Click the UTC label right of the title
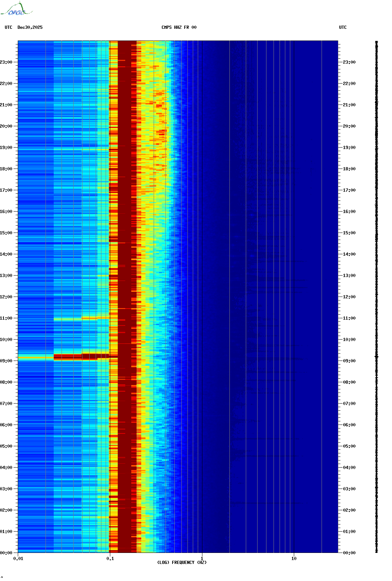This screenshot has width=392, height=581. click(343, 27)
